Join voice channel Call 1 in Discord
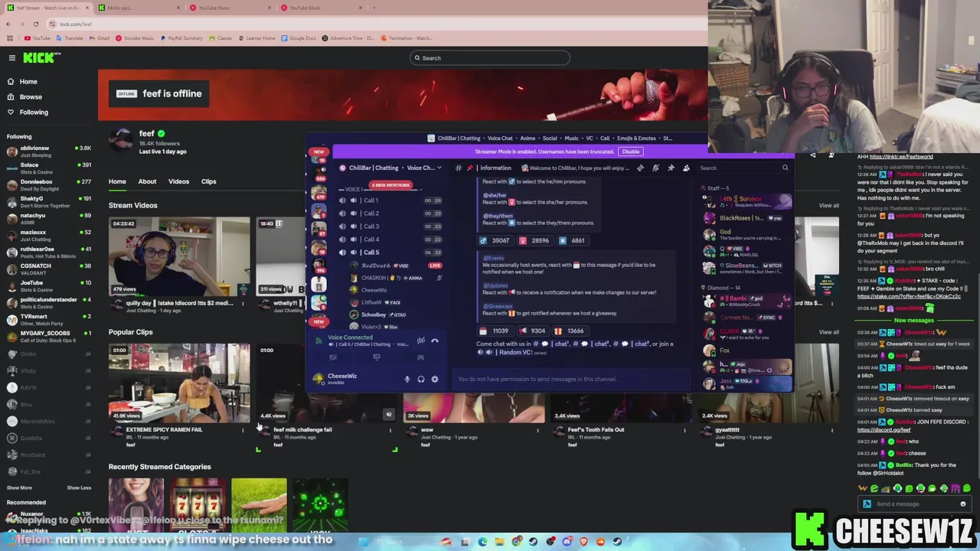 pos(389,201)
